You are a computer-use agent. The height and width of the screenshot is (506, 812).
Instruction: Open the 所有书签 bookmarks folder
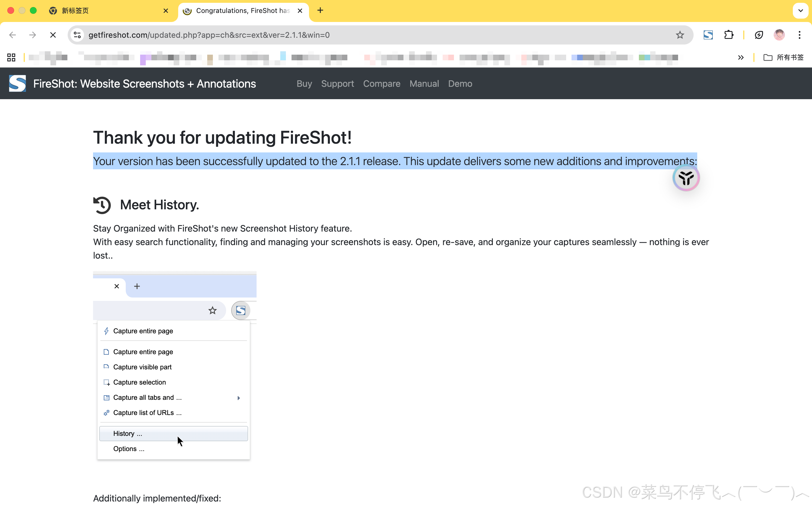[783, 57]
